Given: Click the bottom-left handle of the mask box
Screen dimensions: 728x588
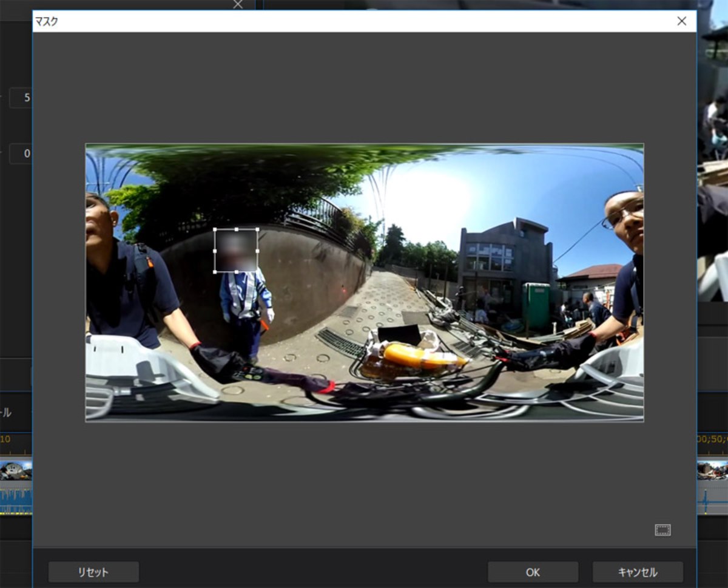Looking at the screenshot, I should tap(215, 272).
